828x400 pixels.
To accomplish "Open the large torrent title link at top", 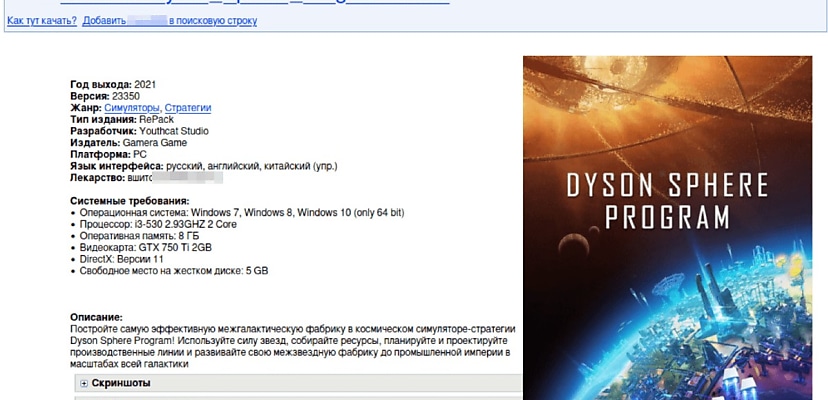I will 255,2.
